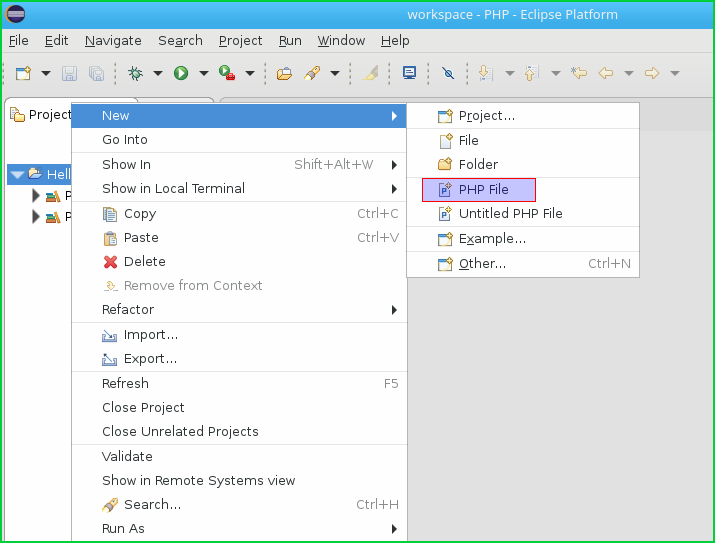Click the Eclipse application icon in title bar
Viewport: 715px width, 543px height.
15,14
